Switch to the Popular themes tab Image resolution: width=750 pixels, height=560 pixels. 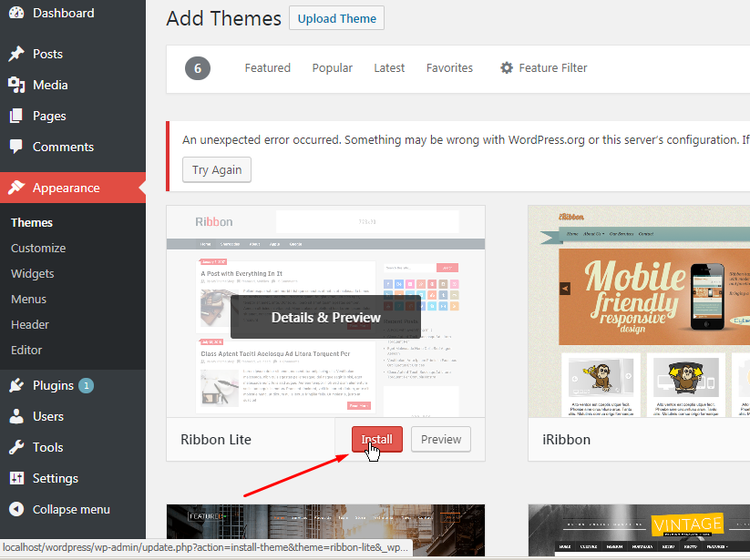pyautogui.click(x=333, y=68)
